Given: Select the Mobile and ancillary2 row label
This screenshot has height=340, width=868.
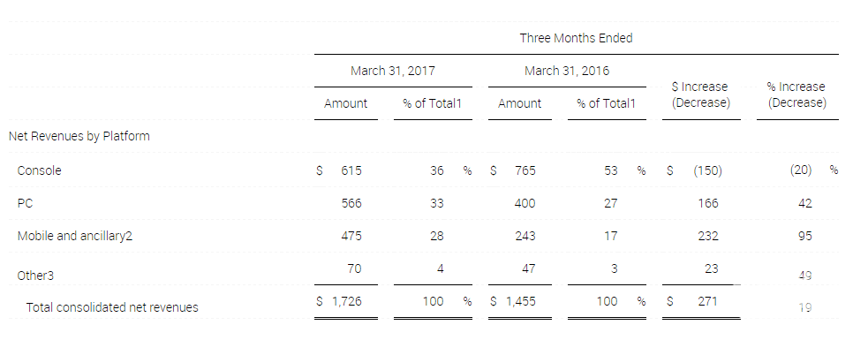Looking at the screenshot, I should [75, 236].
